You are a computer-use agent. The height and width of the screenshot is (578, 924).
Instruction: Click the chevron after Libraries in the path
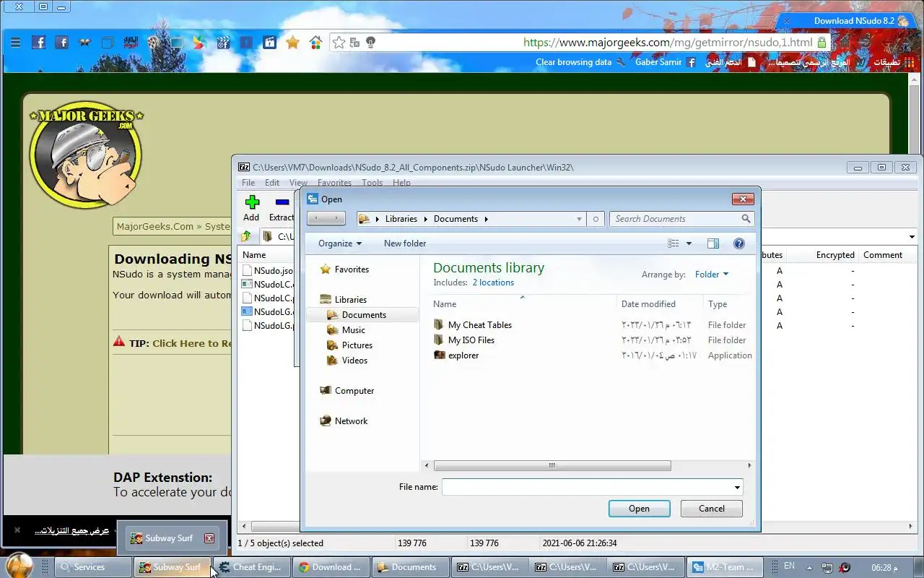point(425,219)
